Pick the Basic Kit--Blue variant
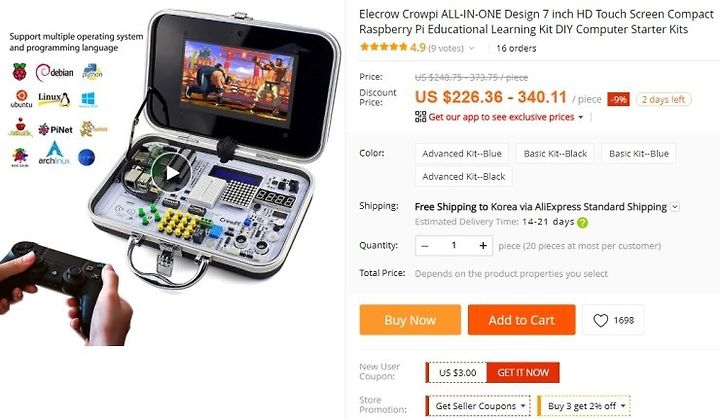720x419 pixels. 639,154
